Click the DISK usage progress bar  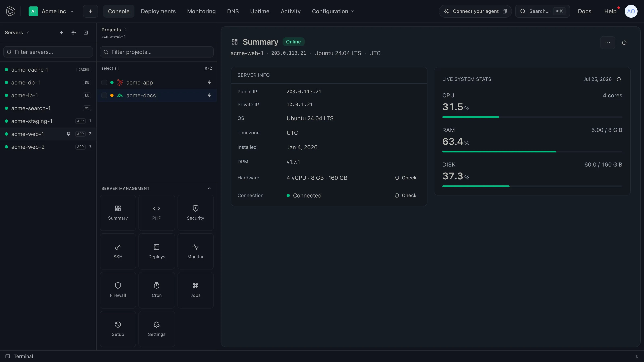click(532, 186)
